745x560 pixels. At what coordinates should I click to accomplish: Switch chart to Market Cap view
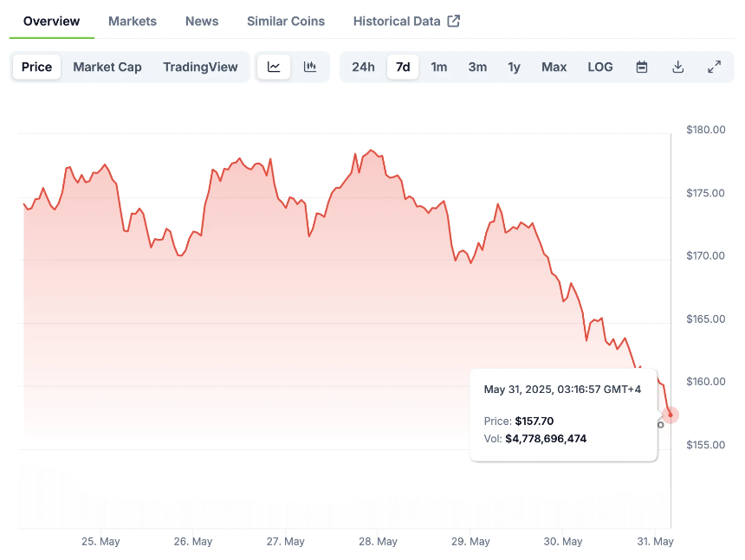pyautogui.click(x=107, y=67)
